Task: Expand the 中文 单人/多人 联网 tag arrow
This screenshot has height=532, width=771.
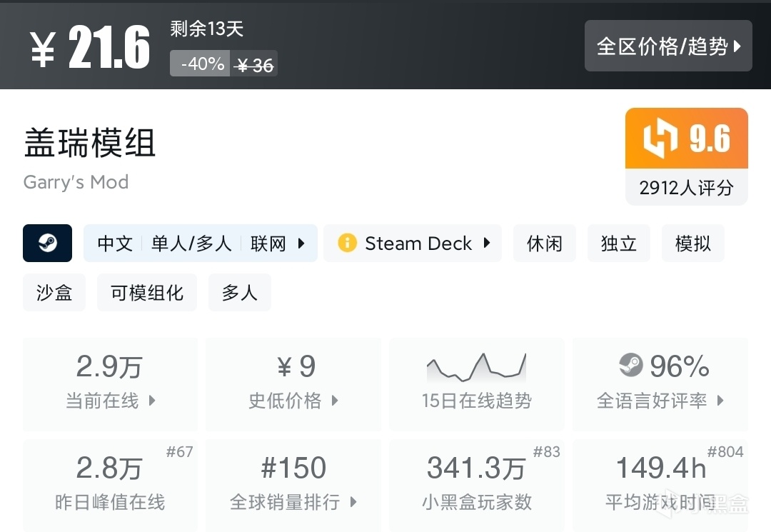Action: pos(301,244)
